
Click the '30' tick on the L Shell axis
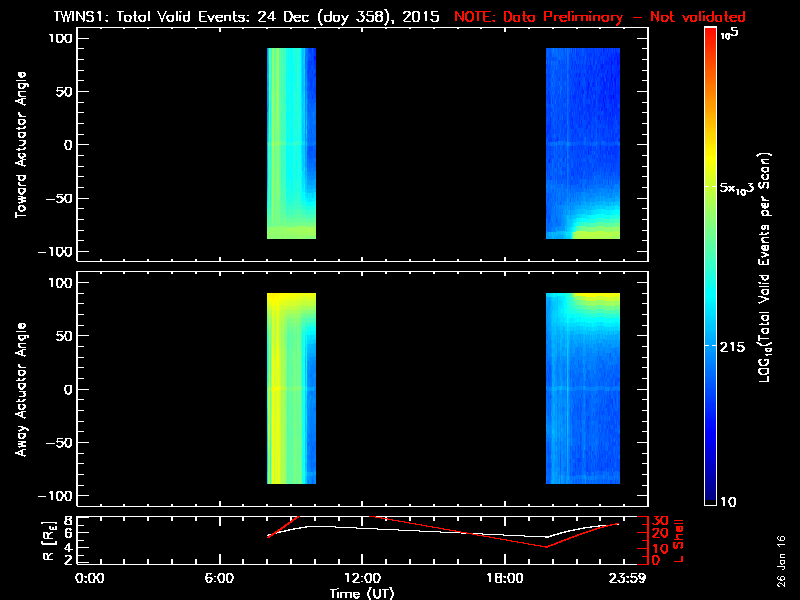[x=660, y=520]
